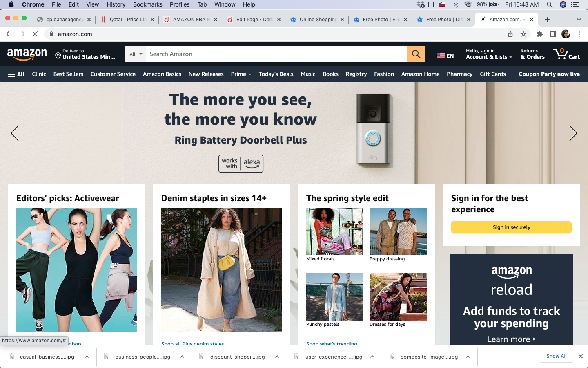The height and width of the screenshot is (368, 588).
Task: Expand options for composite-image download
Action: [x=468, y=357]
